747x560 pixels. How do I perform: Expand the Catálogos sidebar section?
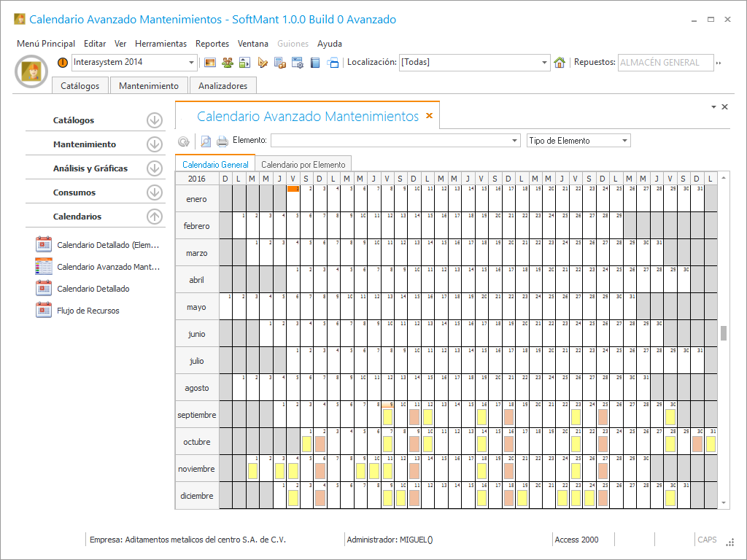(x=154, y=120)
